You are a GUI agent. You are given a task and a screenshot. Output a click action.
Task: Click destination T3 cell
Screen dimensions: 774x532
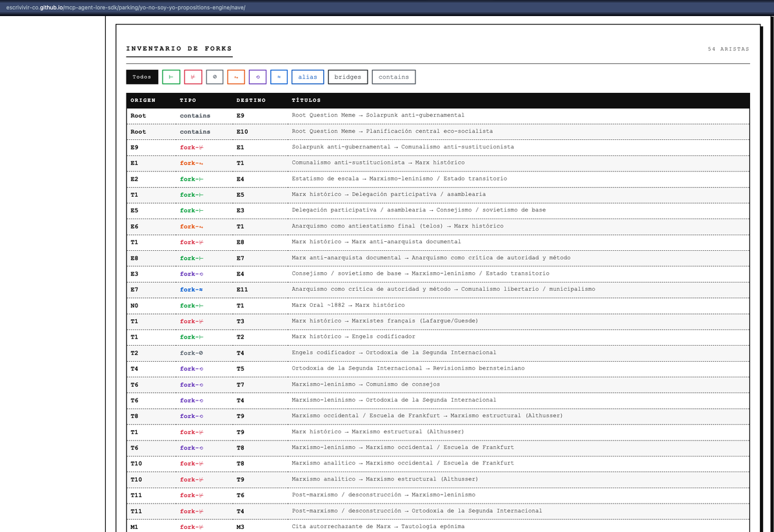pos(241,321)
